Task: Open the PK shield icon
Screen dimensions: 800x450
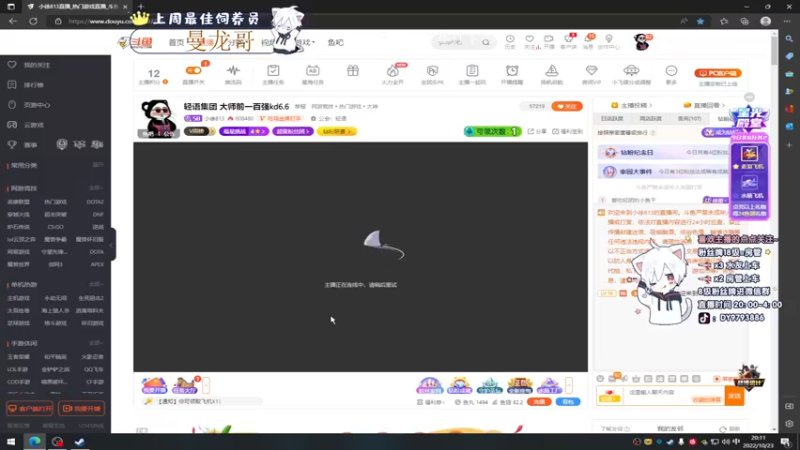Action: click(432, 70)
